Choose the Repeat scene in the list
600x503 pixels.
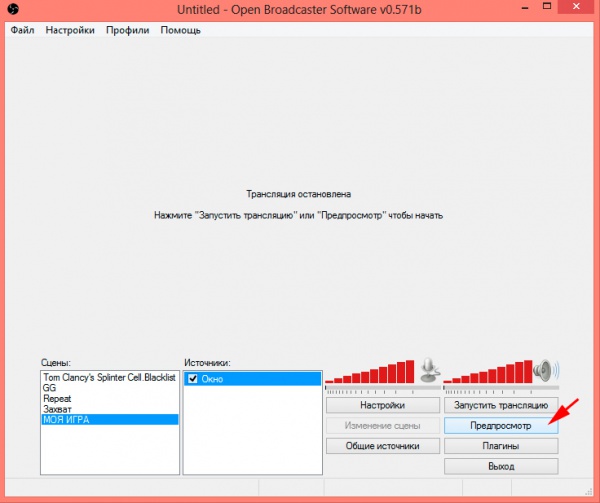tap(57, 398)
